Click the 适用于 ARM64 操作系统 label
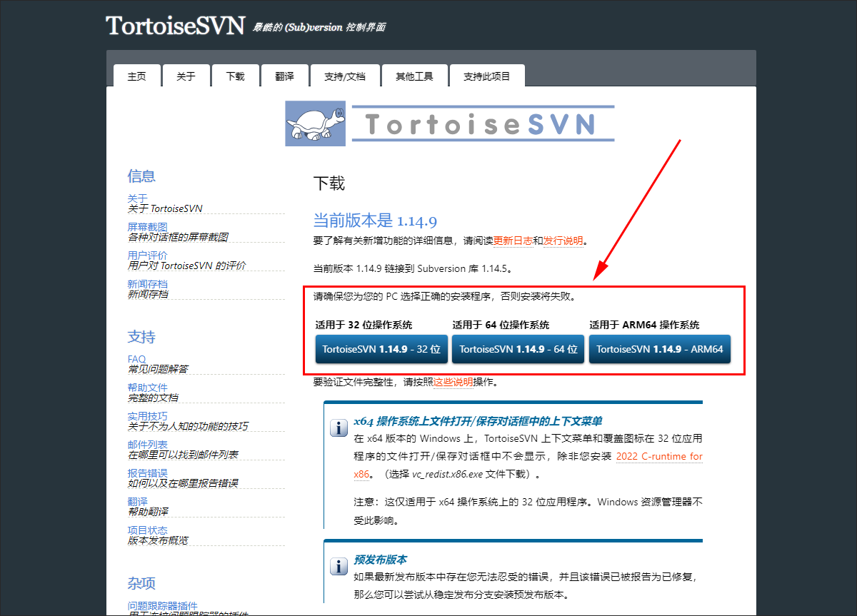 coord(645,325)
